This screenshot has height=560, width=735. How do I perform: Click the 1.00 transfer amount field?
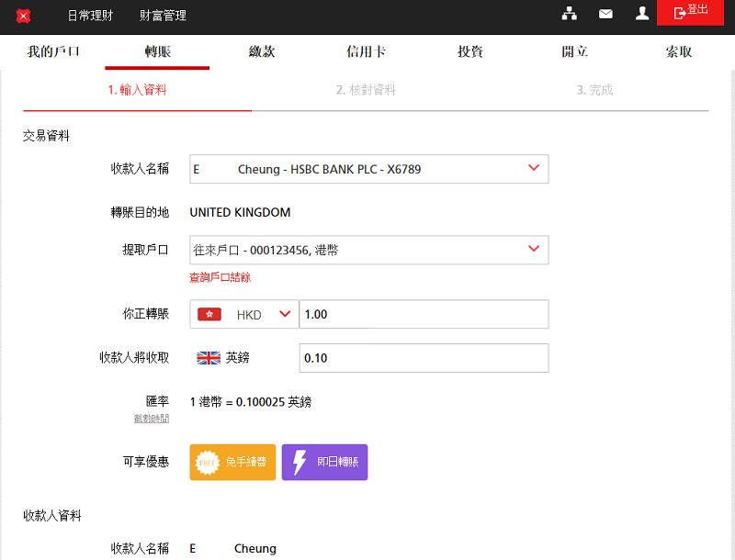tap(424, 314)
